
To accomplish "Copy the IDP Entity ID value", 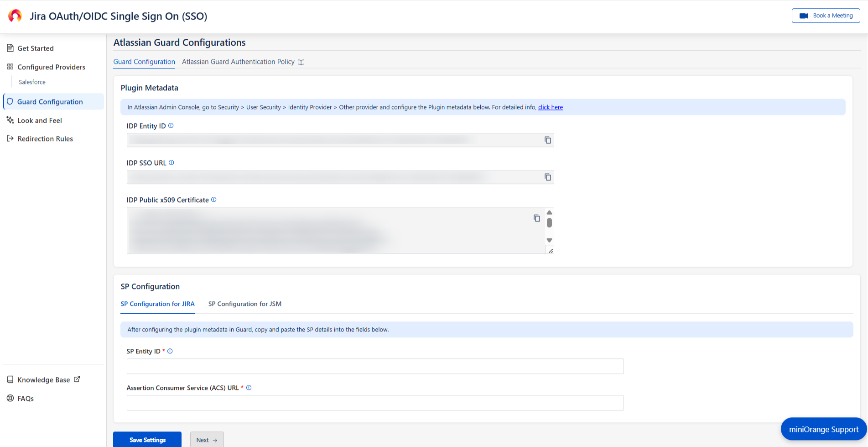I will pyautogui.click(x=548, y=140).
